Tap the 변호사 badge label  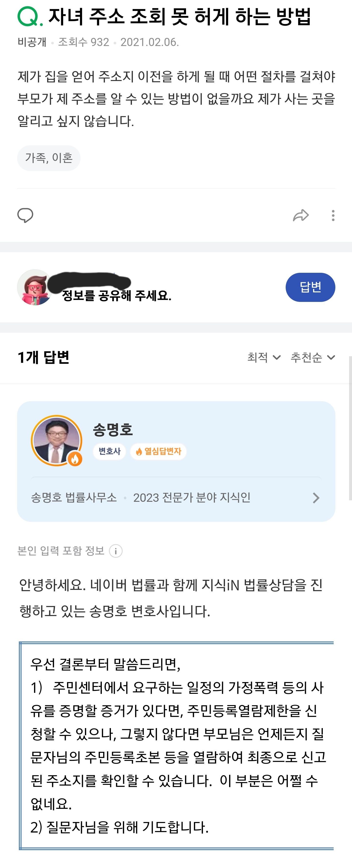[x=109, y=451]
